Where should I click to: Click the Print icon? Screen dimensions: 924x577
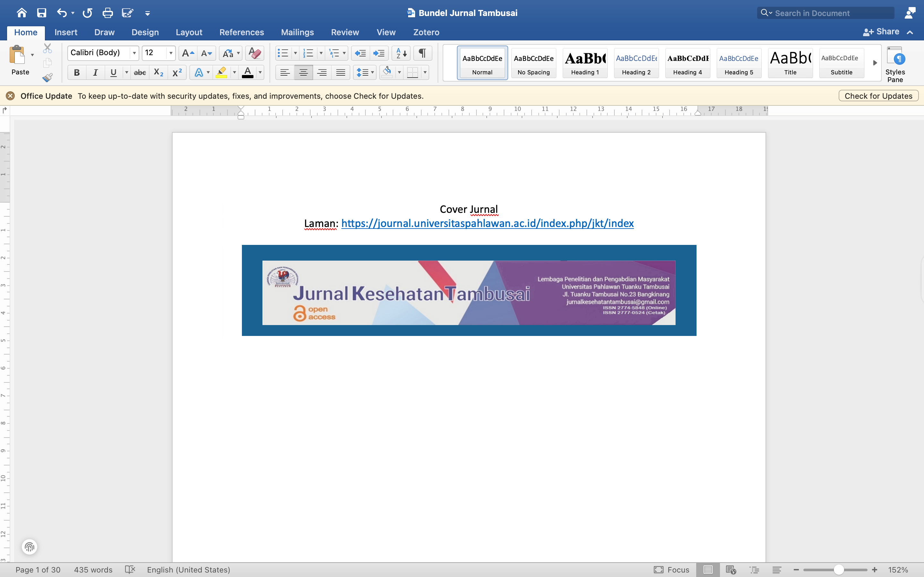pos(108,13)
